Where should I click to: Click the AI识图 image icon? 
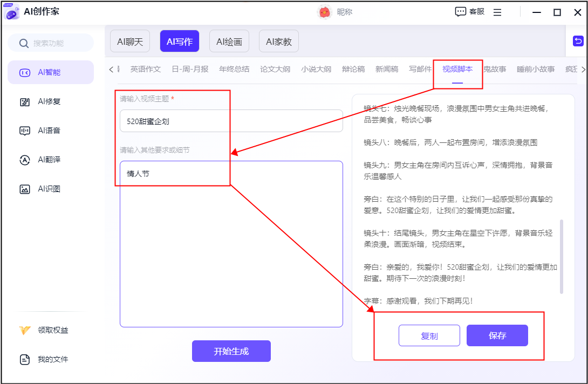click(25, 189)
